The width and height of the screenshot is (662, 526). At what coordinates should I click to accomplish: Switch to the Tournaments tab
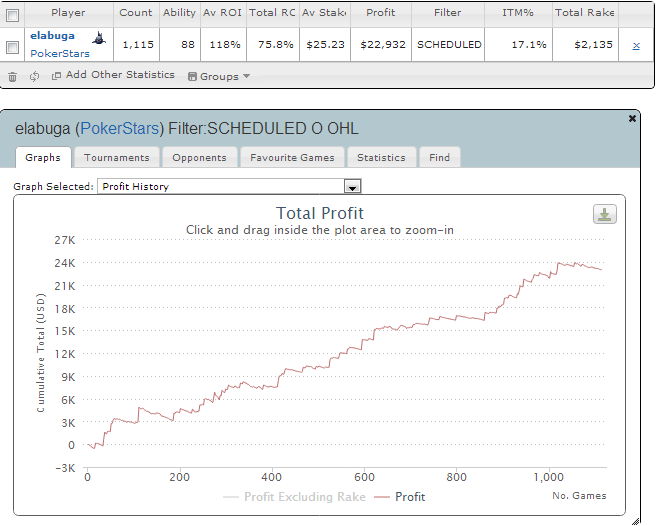117,157
